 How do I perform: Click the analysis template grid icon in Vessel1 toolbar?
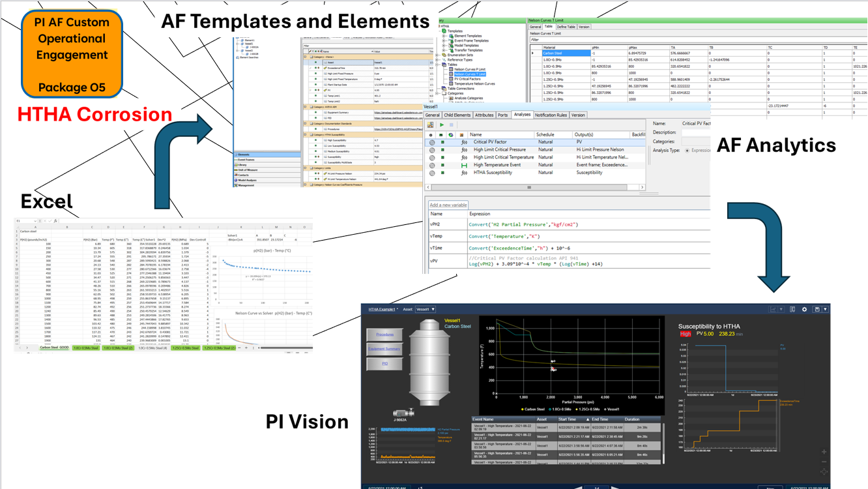coord(430,125)
